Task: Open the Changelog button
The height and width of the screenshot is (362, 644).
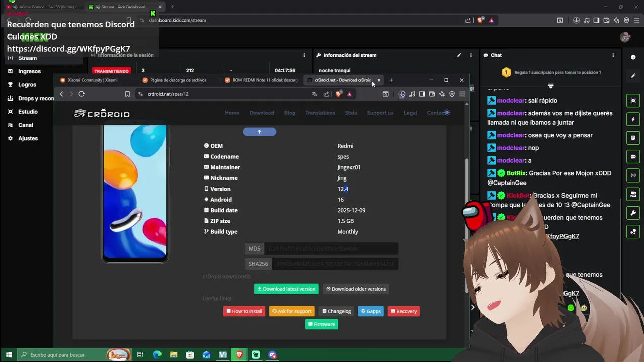Action: pos(337,311)
